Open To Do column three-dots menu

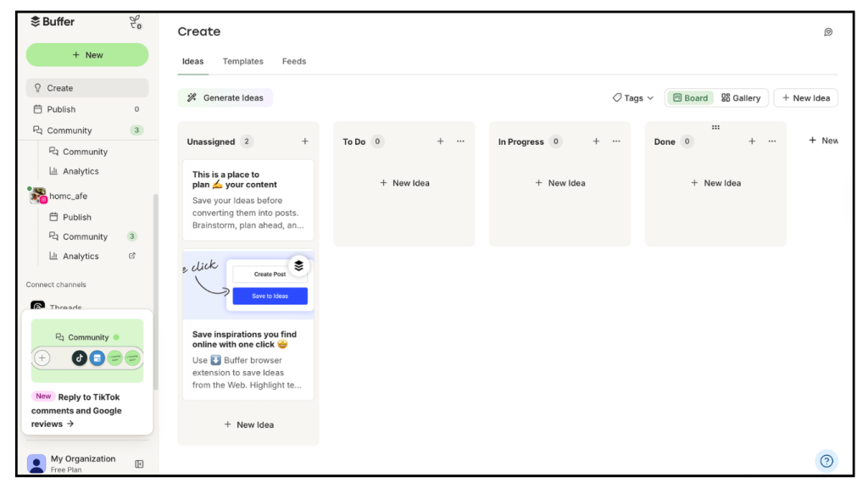click(460, 141)
